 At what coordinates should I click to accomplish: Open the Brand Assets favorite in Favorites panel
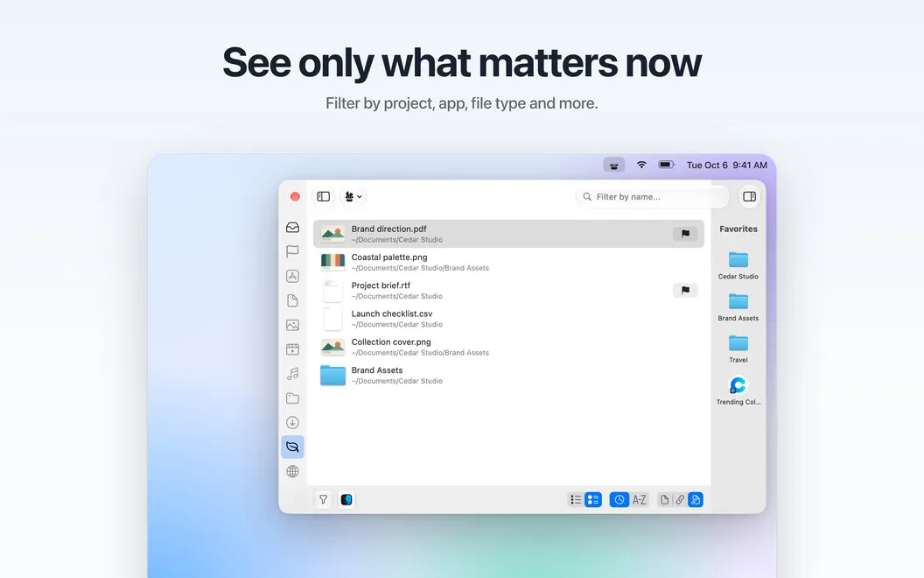[738, 307]
